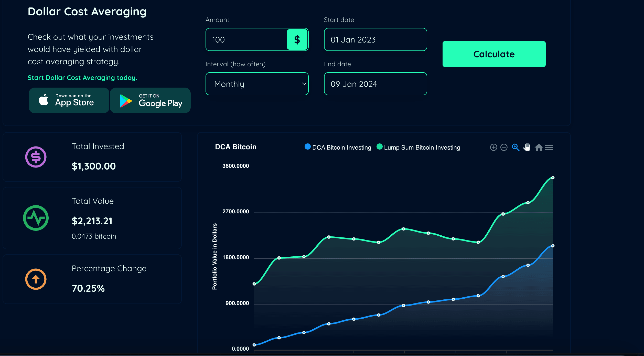This screenshot has height=356, width=644.
Task: Open Download on the App Store button
Action: pos(69,100)
